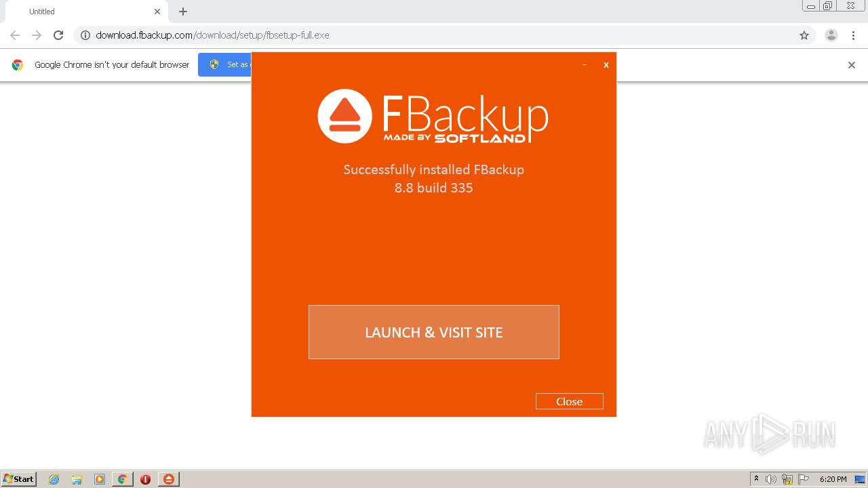The image size is (868, 488).
Task: Click the LAUNCH & VISIT SITE button
Action: click(434, 332)
